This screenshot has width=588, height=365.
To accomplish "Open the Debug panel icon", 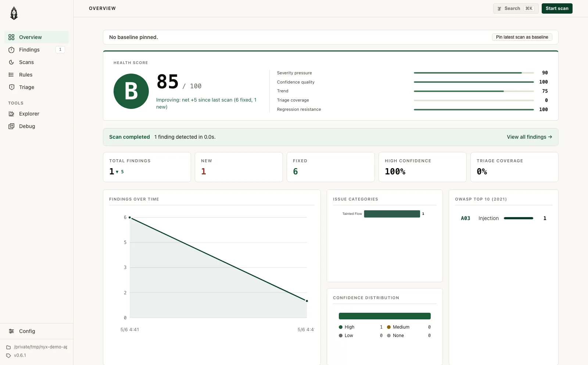I will point(11,126).
